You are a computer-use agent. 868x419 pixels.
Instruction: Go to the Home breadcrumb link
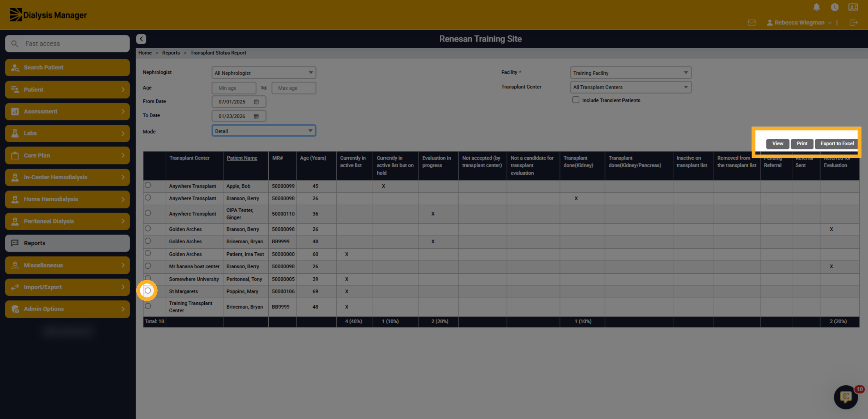coord(145,53)
